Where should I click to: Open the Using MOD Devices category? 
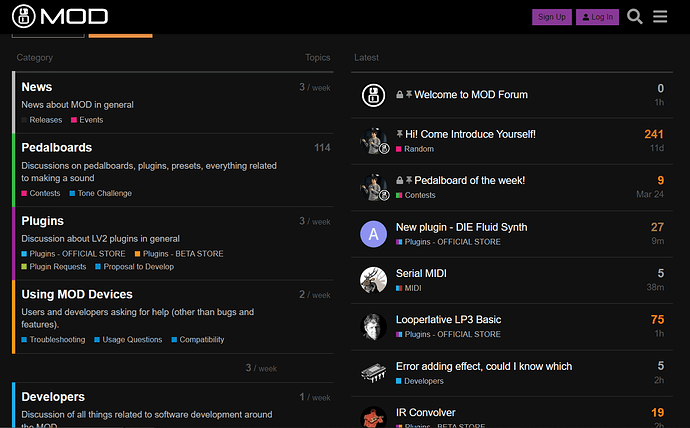pos(77,294)
